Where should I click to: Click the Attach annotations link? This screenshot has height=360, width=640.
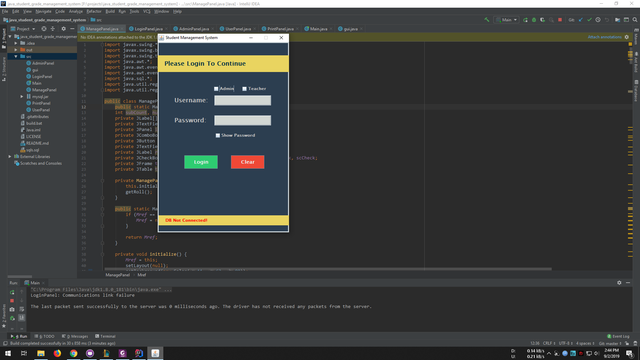604,37
